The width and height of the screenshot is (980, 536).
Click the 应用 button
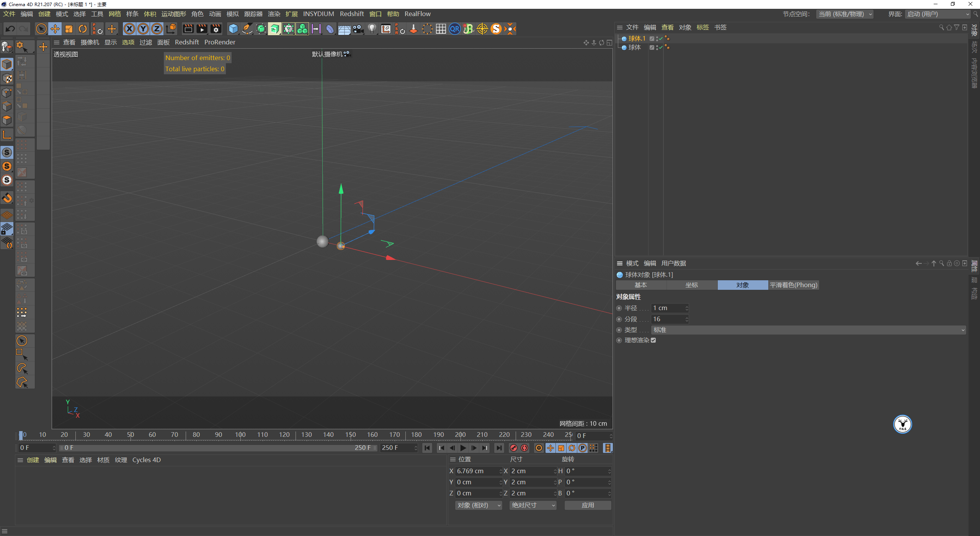click(588, 505)
